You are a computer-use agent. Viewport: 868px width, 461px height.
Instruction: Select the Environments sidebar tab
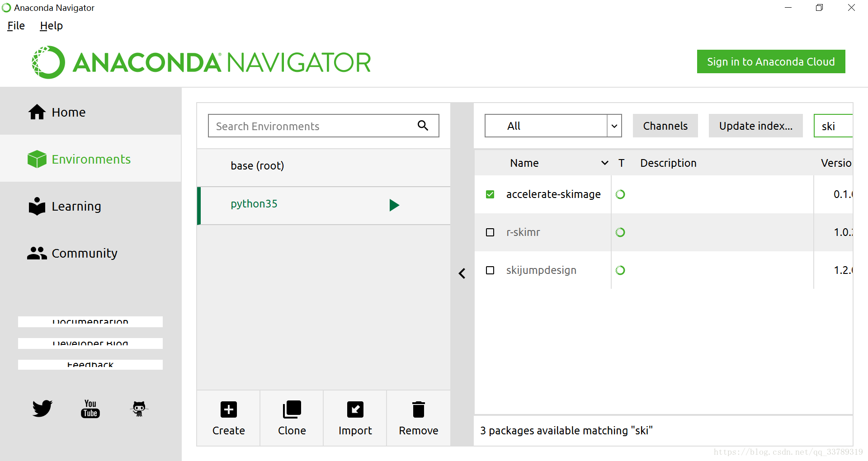(x=90, y=159)
